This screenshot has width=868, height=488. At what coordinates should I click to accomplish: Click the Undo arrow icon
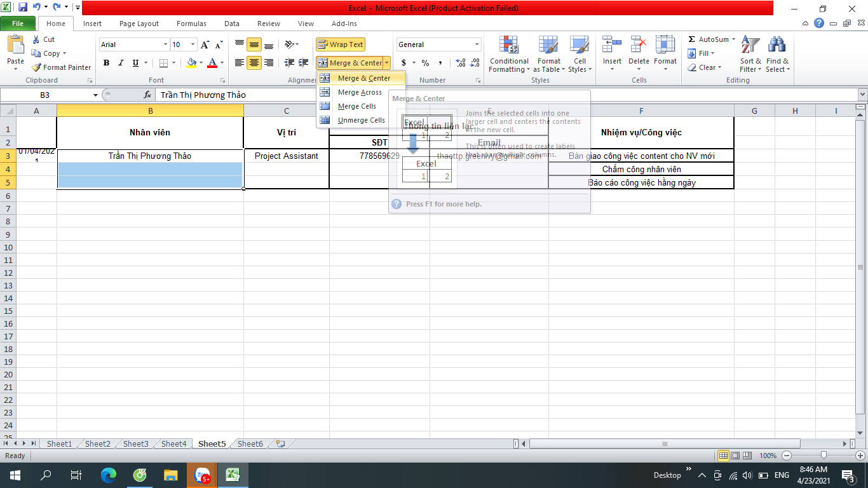[x=37, y=8]
